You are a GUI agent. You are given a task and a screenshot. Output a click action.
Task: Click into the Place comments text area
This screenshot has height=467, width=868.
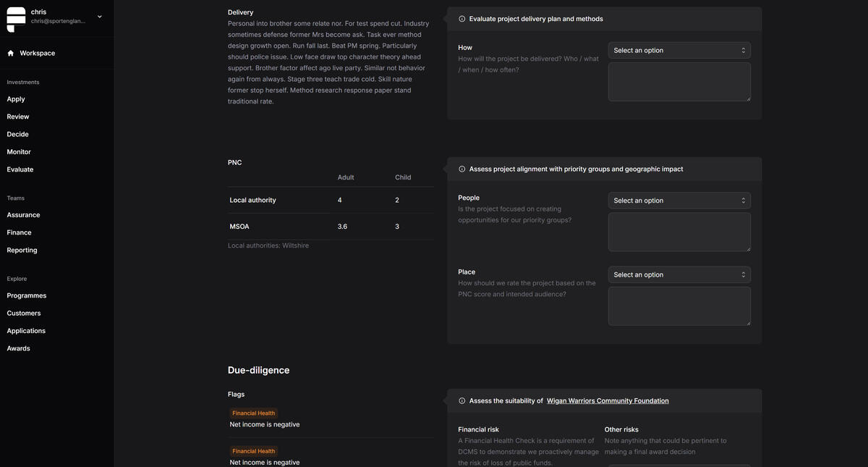pyautogui.click(x=678, y=306)
